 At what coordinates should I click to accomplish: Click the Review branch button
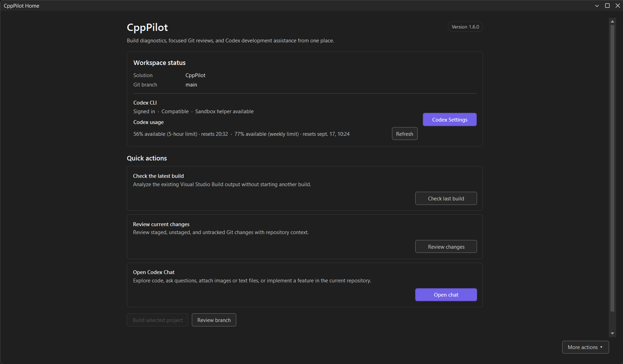point(214,320)
